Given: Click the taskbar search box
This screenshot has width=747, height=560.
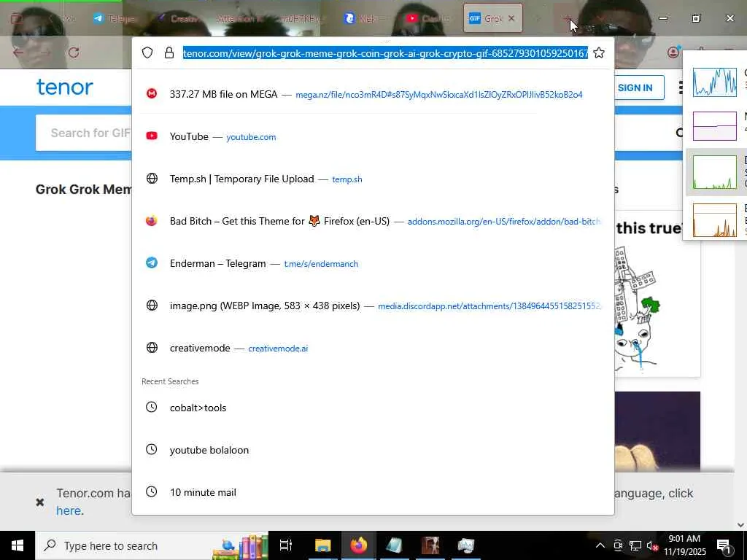Looking at the screenshot, I should (152, 545).
